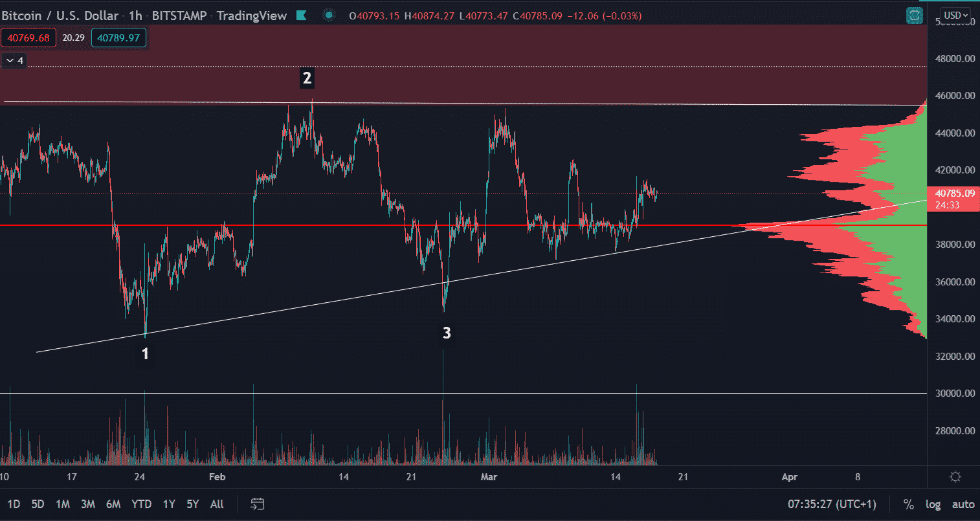The image size is (980, 521).
Task: Select the wave label number 2
Action: point(307,78)
